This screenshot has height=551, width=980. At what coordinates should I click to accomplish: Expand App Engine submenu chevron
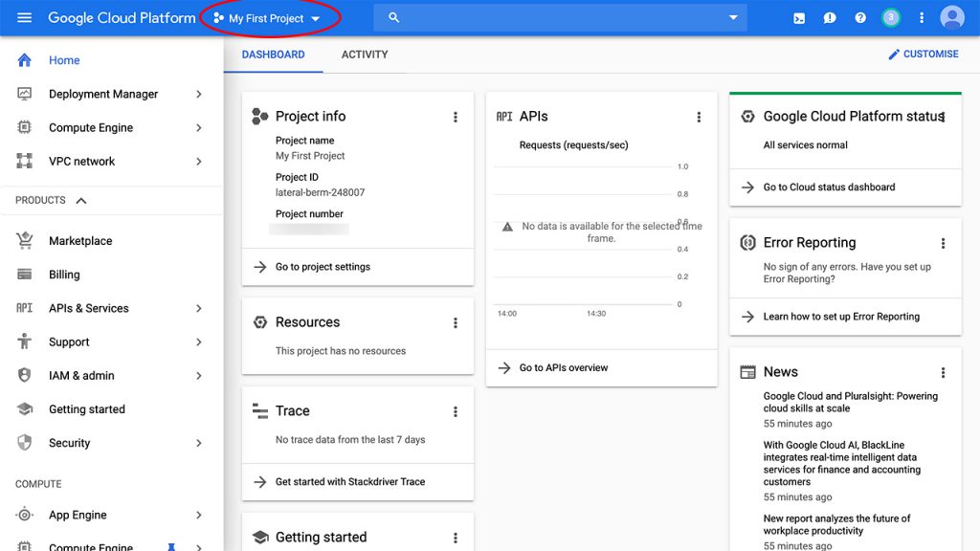(x=199, y=515)
